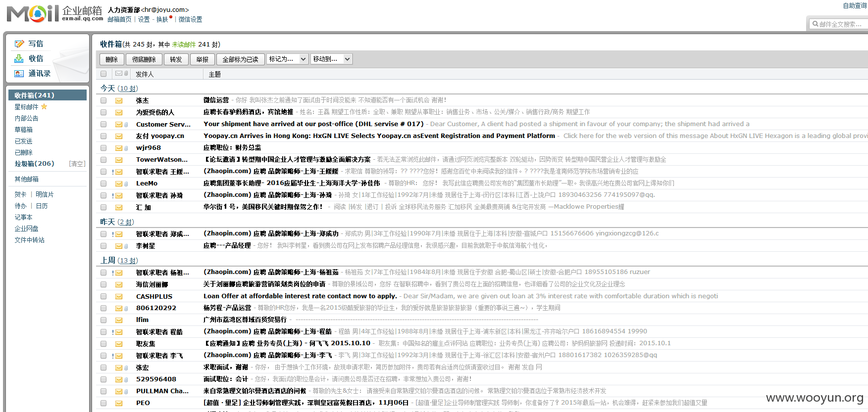This screenshot has height=412, width=868.
Task: Click the envelope icon in 职友集 row
Action: click(119, 344)
